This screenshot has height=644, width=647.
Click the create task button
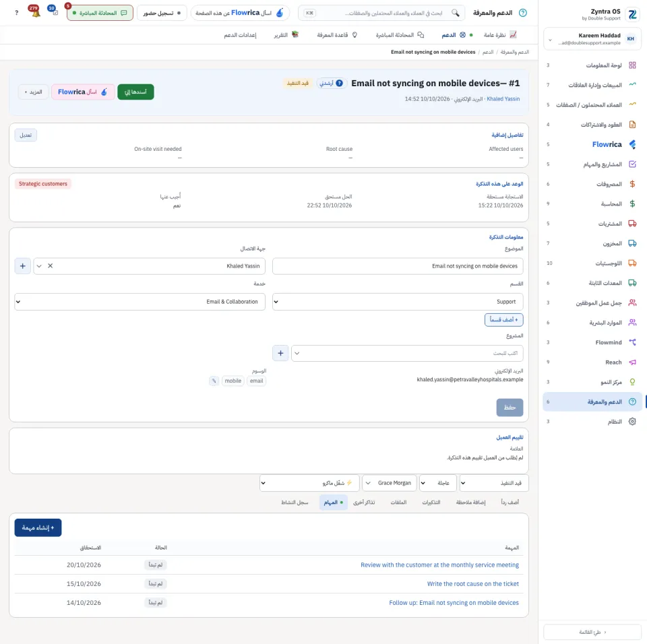pos(38,527)
